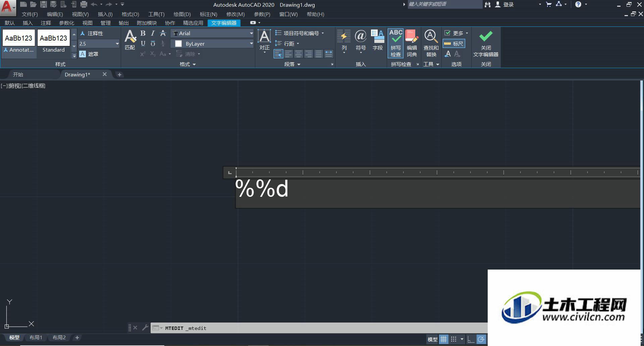Close the Drawing1* document tab

pyautogui.click(x=105, y=74)
